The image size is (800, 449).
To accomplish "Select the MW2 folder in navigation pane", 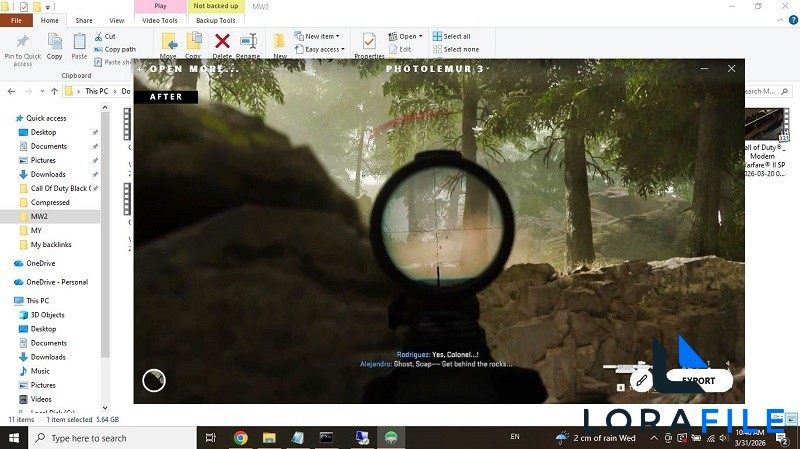I will [39, 216].
